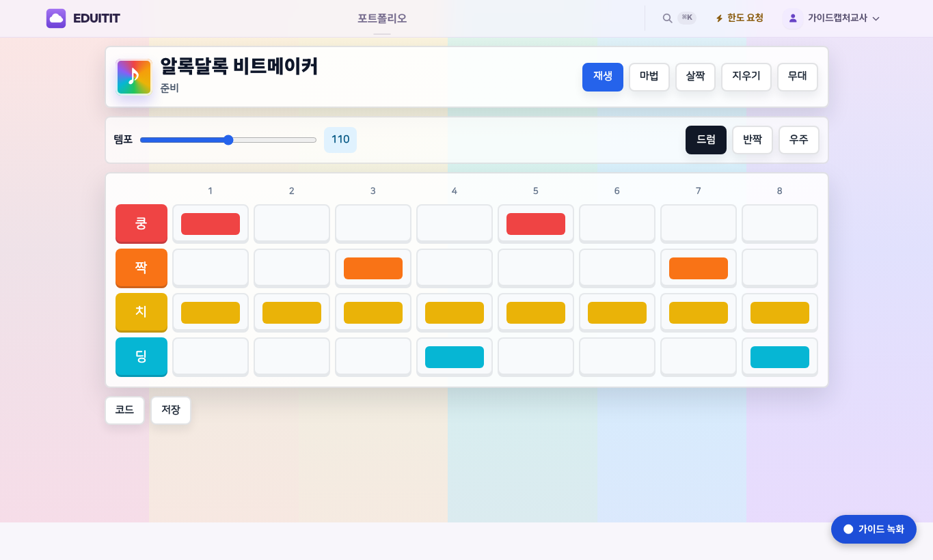Turn off the 치 beat at step 4
This screenshot has width=933, height=560.
coord(455,312)
